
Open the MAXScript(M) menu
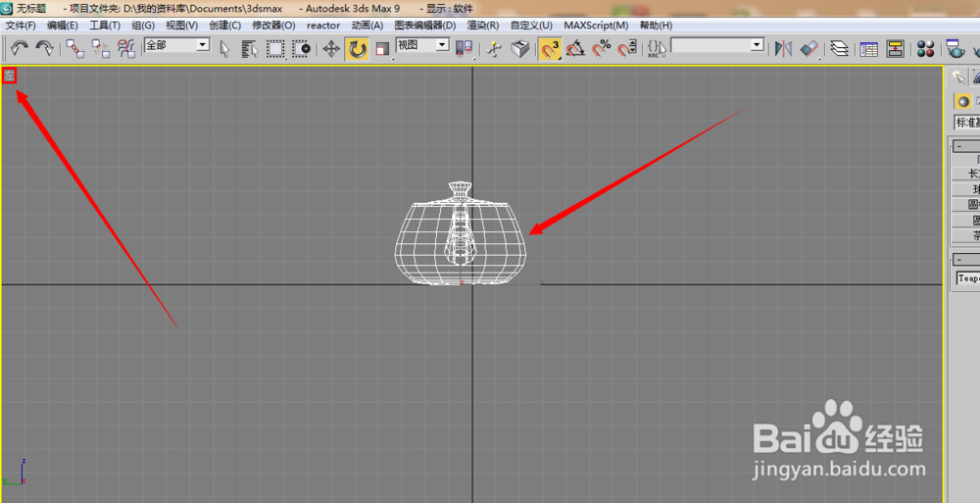pyautogui.click(x=596, y=25)
